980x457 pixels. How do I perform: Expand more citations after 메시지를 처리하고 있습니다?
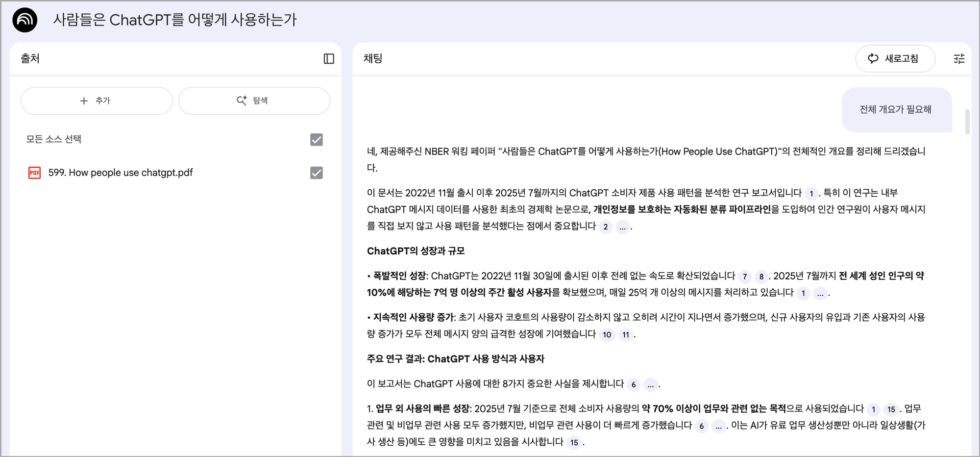pos(820,293)
